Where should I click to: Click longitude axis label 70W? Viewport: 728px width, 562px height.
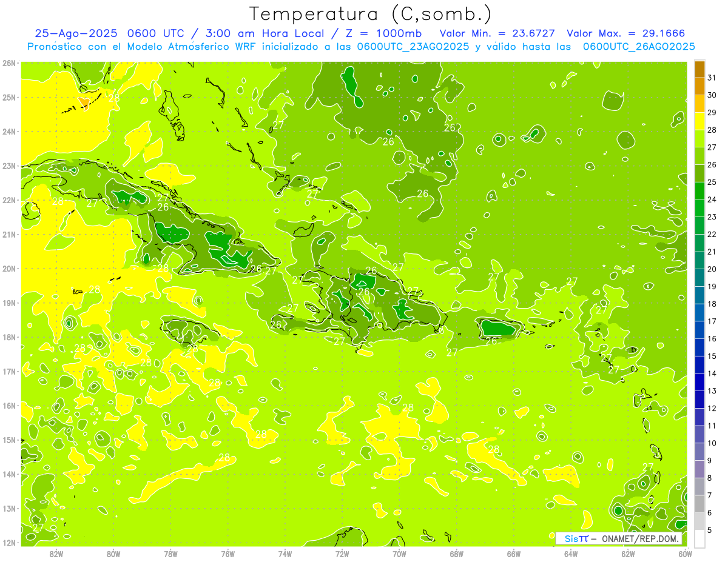point(399,554)
